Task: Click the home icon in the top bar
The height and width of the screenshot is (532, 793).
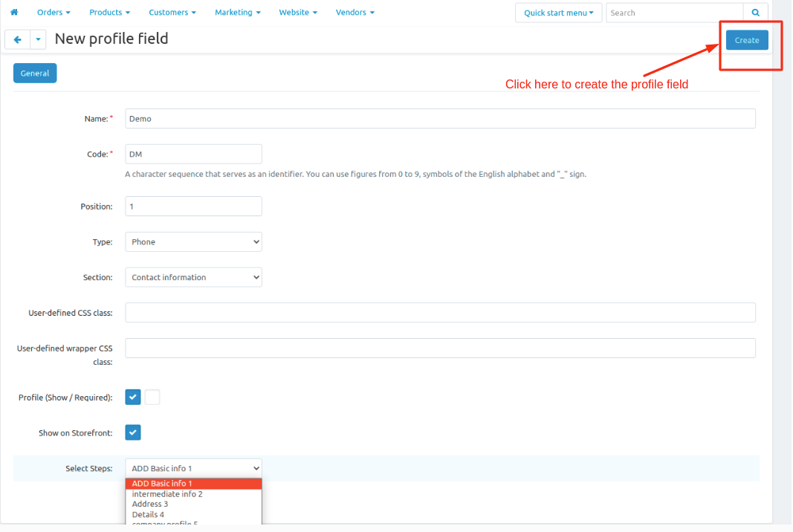Action: pos(14,13)
